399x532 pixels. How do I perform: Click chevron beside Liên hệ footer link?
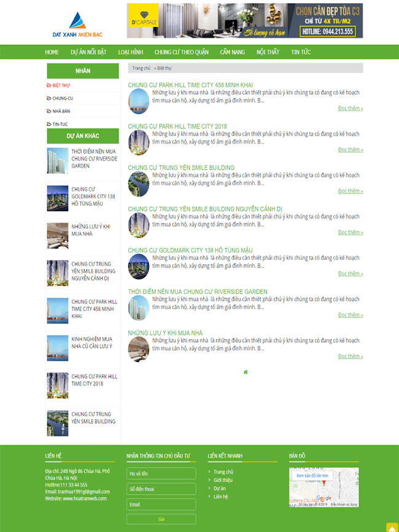click(x=210, y=496)
